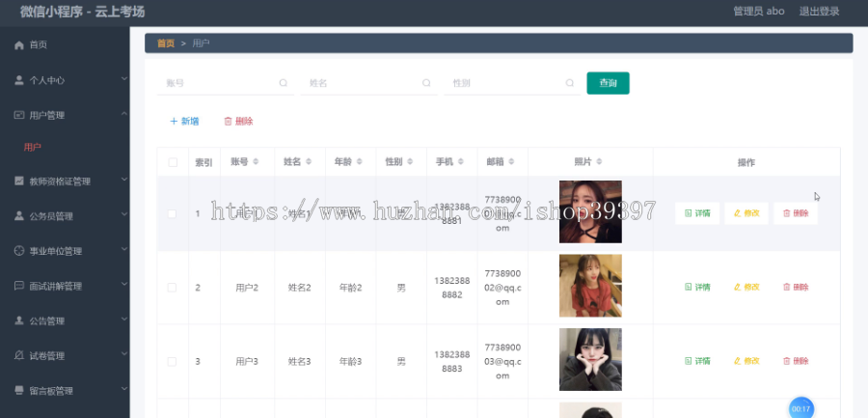Click the chat icon beside 面试讲解管理
The height and width of the screenshot is (418, 868).
coord(19,286)
